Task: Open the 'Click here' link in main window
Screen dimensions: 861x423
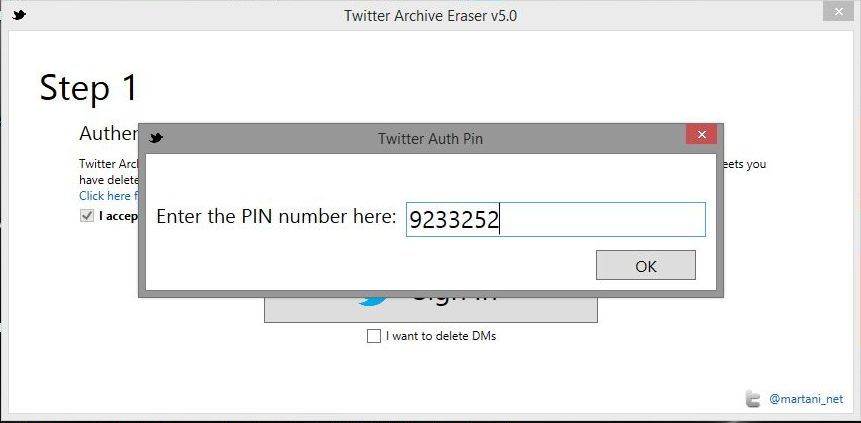Action: tap(108, 196)
